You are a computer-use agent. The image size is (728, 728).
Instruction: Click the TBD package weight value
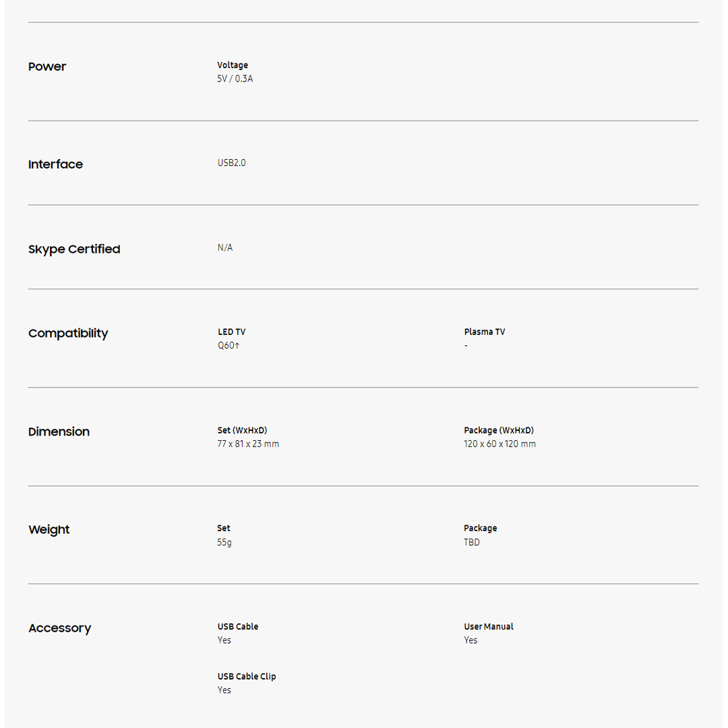[x=472, y=543]
